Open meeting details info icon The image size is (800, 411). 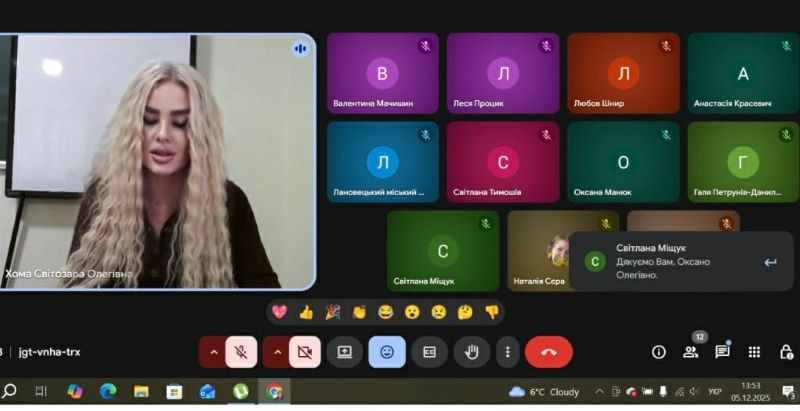659,352
